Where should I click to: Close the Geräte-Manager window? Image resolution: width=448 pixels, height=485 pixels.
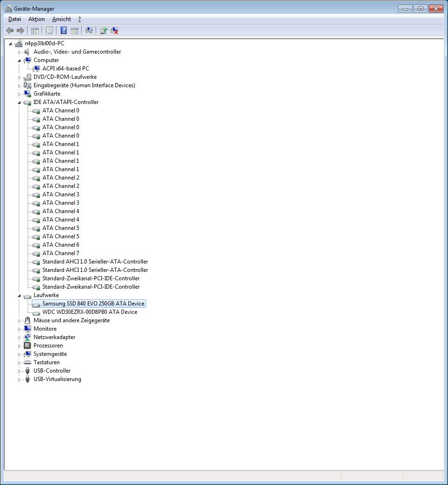[x=436, y=9]
